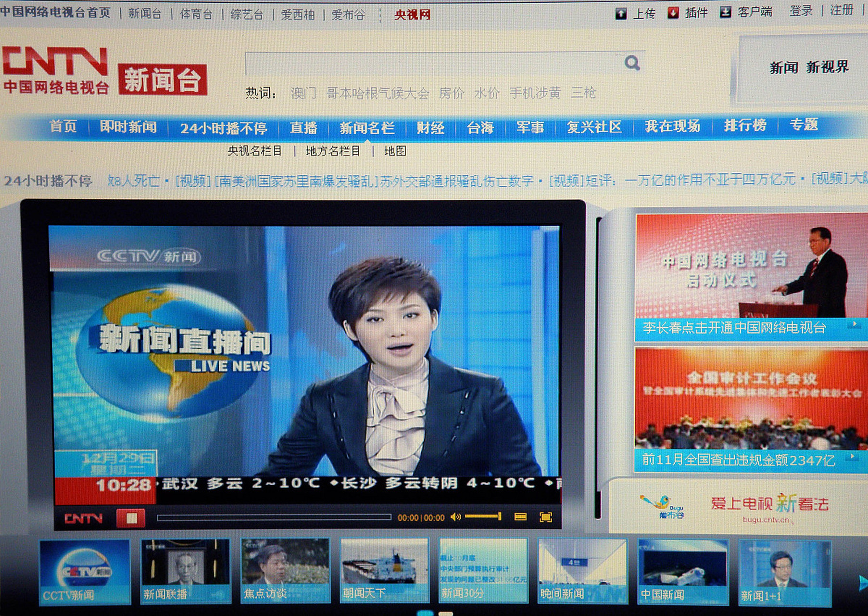
Task: Open the 复兴社区 navigation tab
Action: [x=594, y=127]
